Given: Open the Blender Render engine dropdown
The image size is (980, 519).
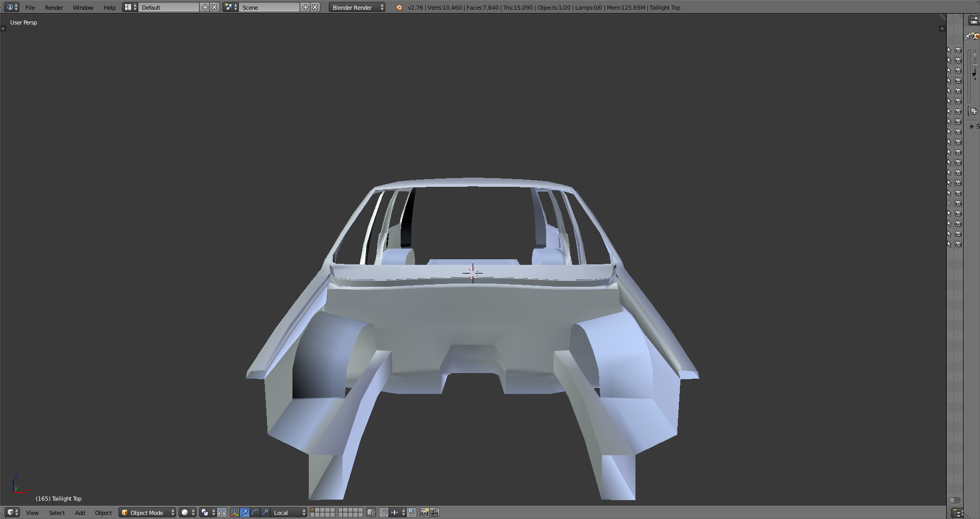Looking at the screenshot, I should click(357, 7).
